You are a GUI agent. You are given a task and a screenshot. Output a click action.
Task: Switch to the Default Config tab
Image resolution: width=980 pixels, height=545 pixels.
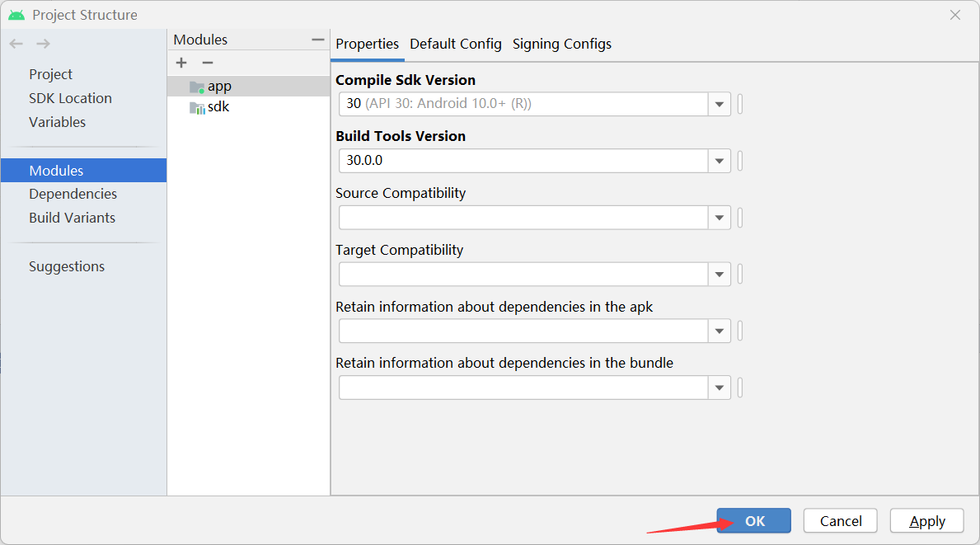(456, 44)
